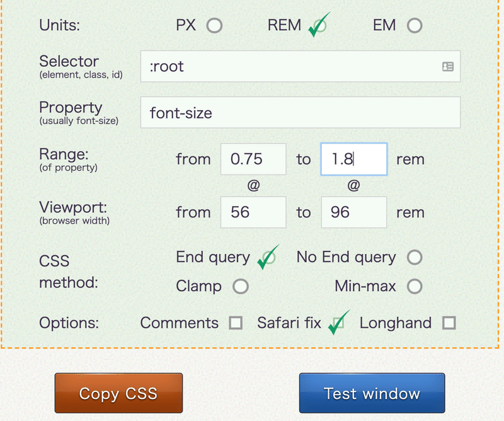This screenshot has width=504, height=421.
Task: Select the PX units radio button
Action: (x=215, y=26)
